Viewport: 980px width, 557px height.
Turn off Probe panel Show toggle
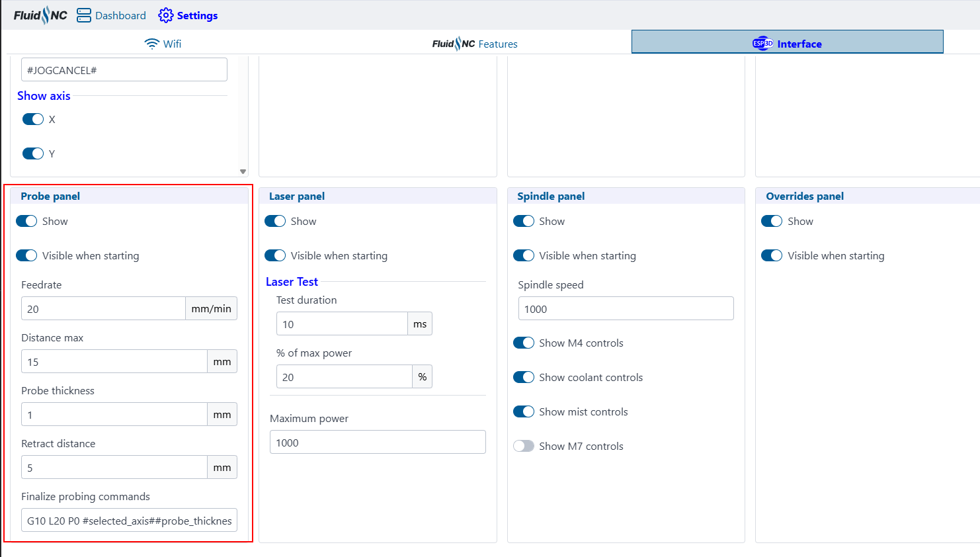[26, 221]
